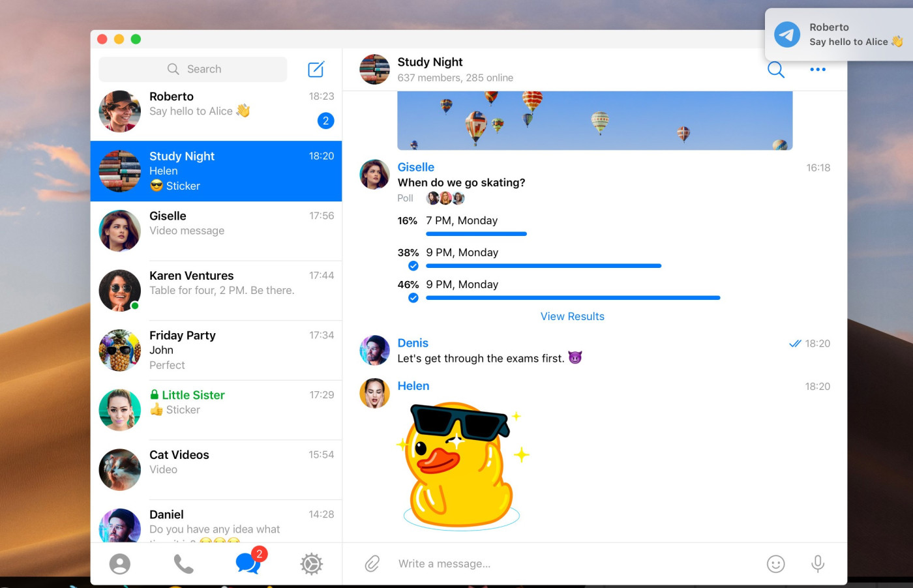913x588 pixels.
Task: Click the unread badge on Roberto's chat
Action: point(326,121)
